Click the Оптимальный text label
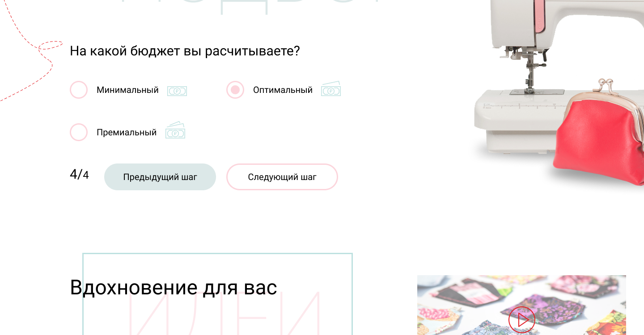This screenshot has width=644, height=335. pos(283,90)
